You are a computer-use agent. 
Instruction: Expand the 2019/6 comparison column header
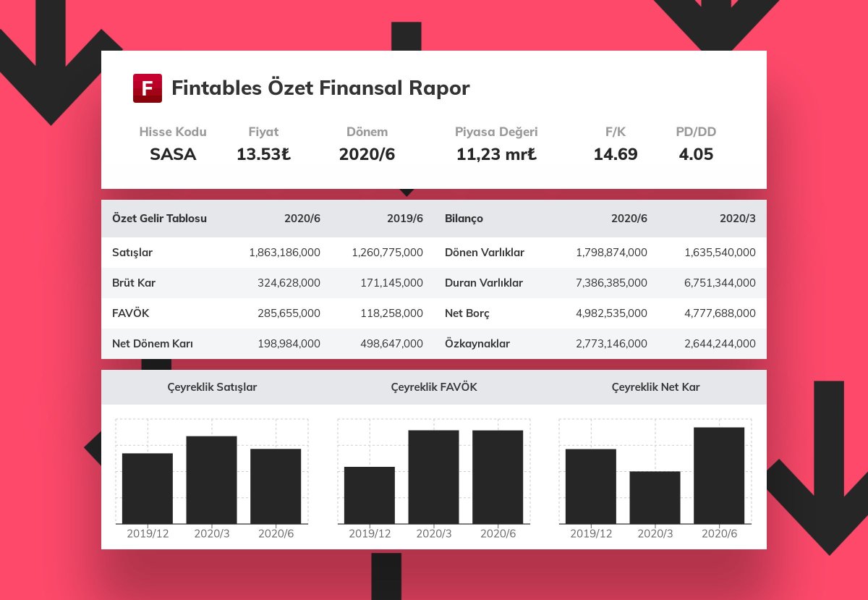point(405,218)
